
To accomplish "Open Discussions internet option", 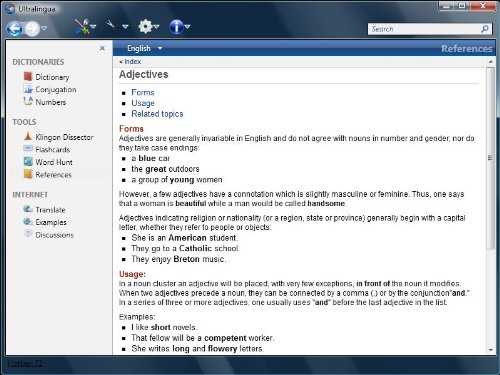I will [x=55, y=235].
